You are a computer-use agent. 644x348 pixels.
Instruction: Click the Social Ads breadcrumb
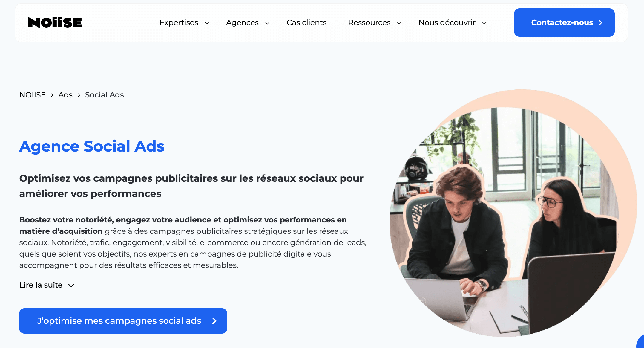[104, 95]
